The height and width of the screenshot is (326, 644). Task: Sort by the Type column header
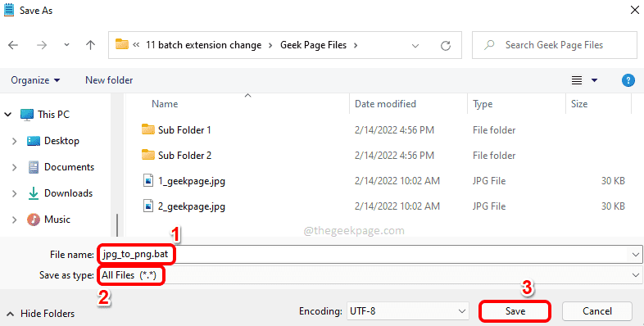point(483,104)
